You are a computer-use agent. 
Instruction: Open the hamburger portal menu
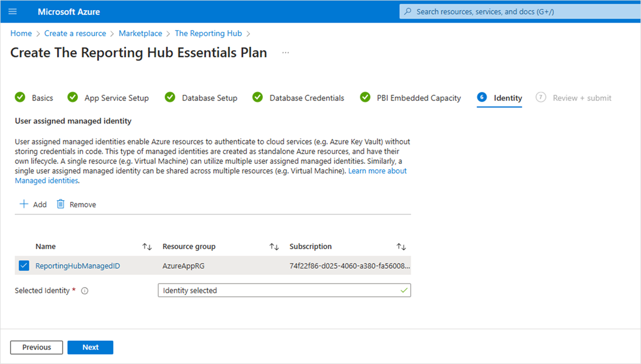pyautogui.click(x=12, y=12)
